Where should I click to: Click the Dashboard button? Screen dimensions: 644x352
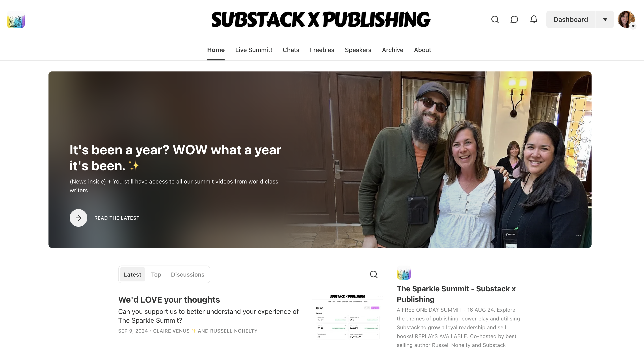pos(571,19)
